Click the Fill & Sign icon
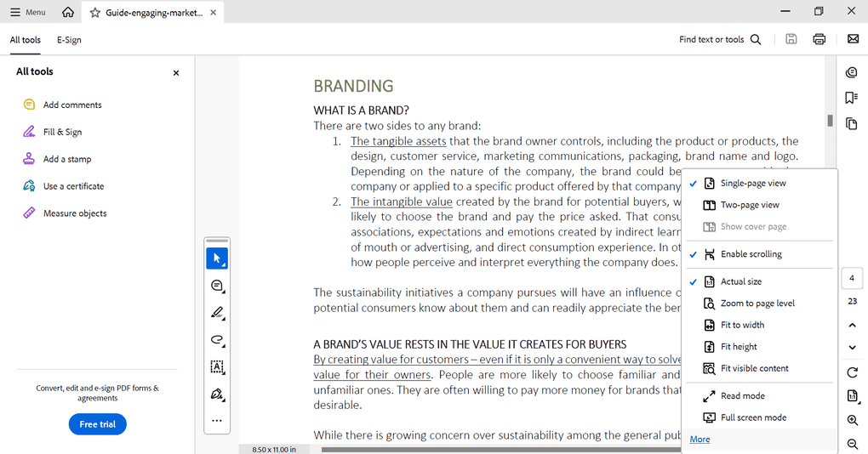Viewport: 868px width, 454px height. click(x=29, y=132)
